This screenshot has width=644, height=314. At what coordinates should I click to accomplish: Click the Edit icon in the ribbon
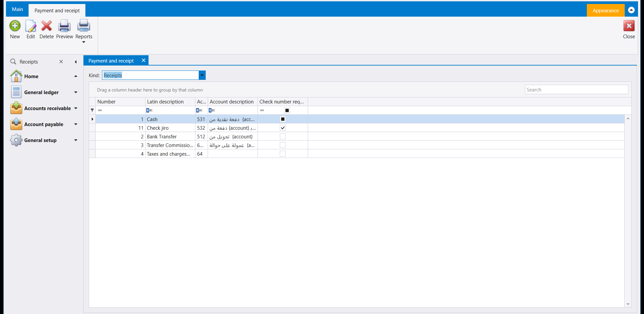click(31, 26)
